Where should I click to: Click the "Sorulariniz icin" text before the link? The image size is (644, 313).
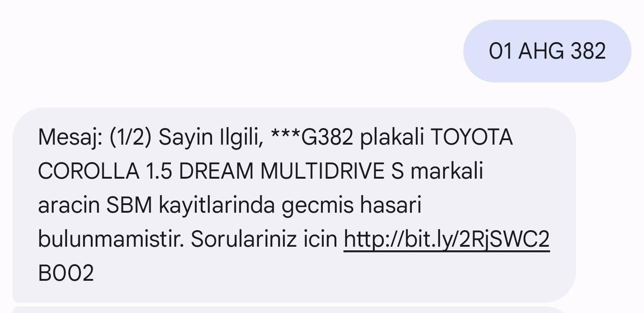coord(264,240)
